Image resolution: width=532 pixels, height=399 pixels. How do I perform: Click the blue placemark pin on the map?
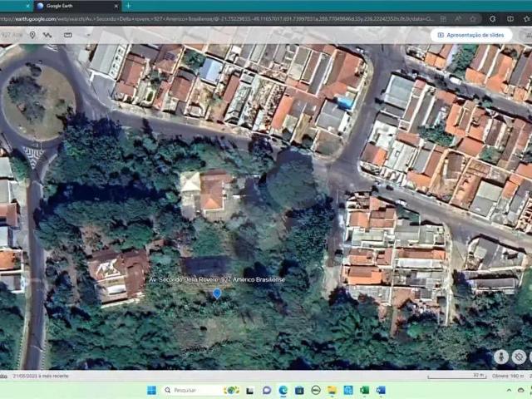pos(217,293)
